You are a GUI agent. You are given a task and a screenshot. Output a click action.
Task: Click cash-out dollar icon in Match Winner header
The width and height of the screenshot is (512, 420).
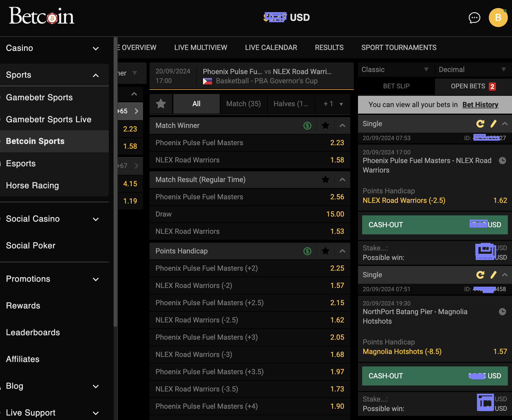[307, 126]
